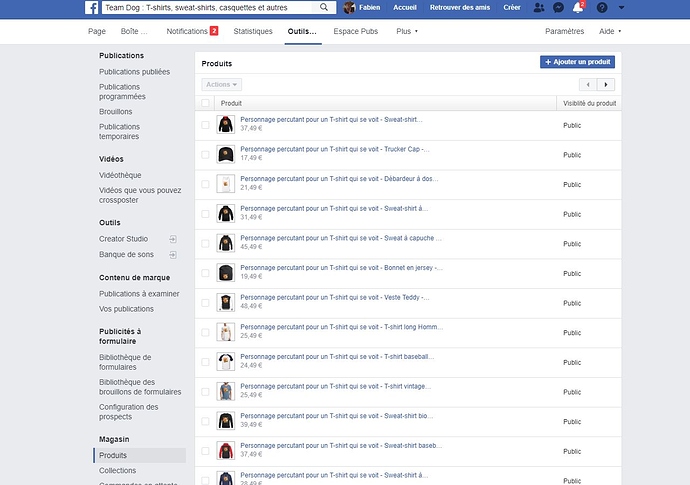Check the box for the Trucker Cap product

(x=206, y=155)
